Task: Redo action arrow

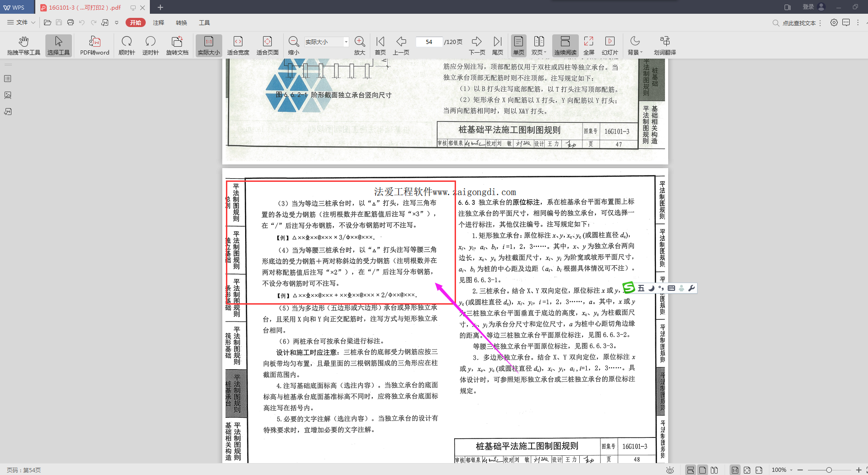Action: tap(93, 22)
